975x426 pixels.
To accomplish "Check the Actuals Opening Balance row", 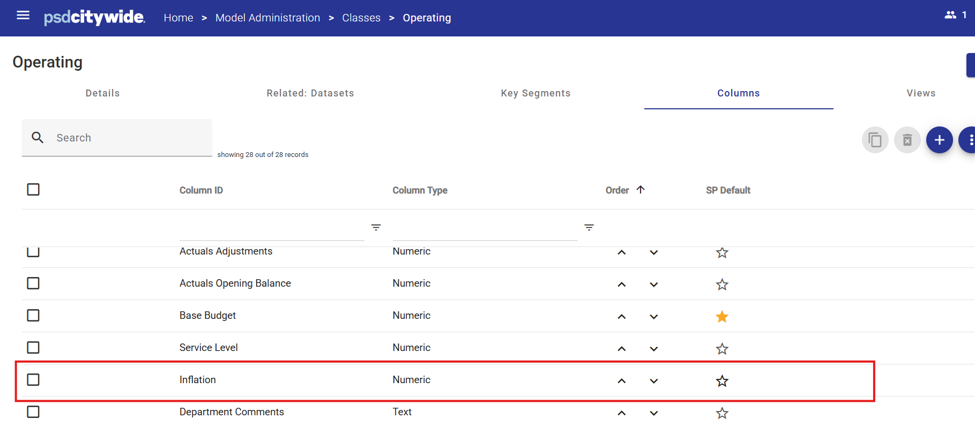I will [34, 283].
